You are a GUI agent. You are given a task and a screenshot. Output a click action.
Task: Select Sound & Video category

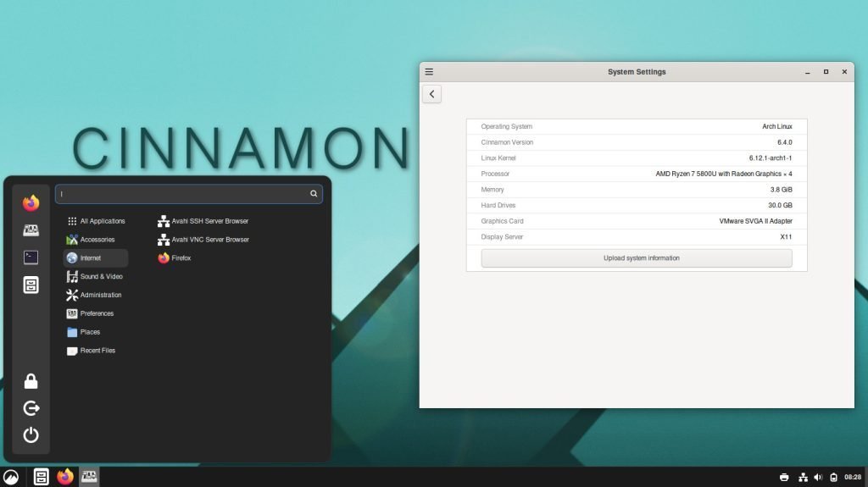coord(96,276)
